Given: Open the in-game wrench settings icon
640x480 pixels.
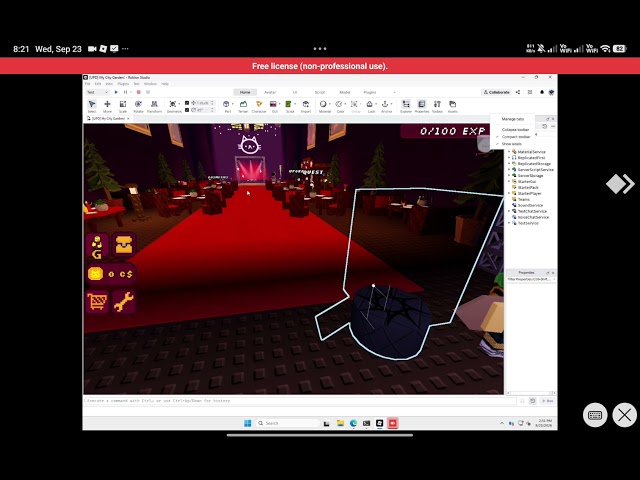Looking at the screenshot, I should pos(124,302).
